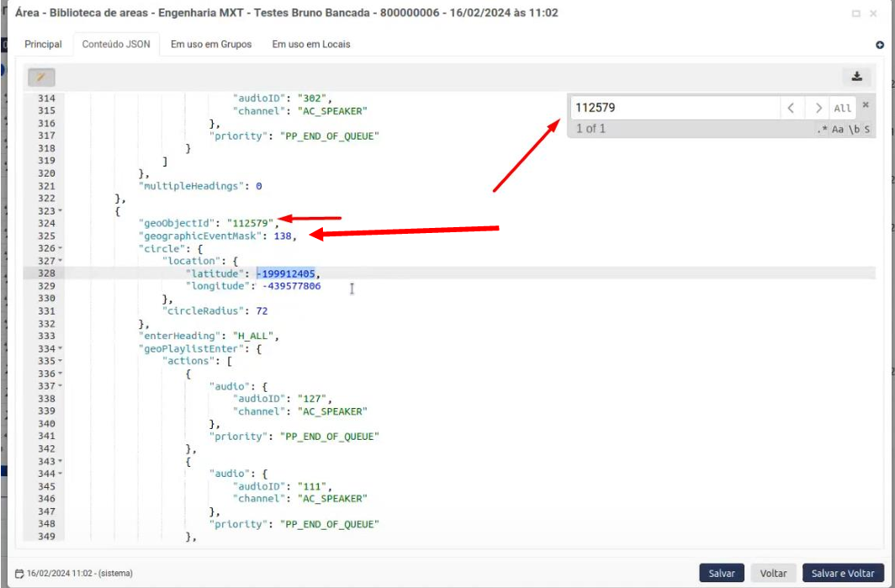Fold the "geoPlaylistEnter" block at line 334
The width and height of the screenshot is (895, 588).
(x=61, y=348)
